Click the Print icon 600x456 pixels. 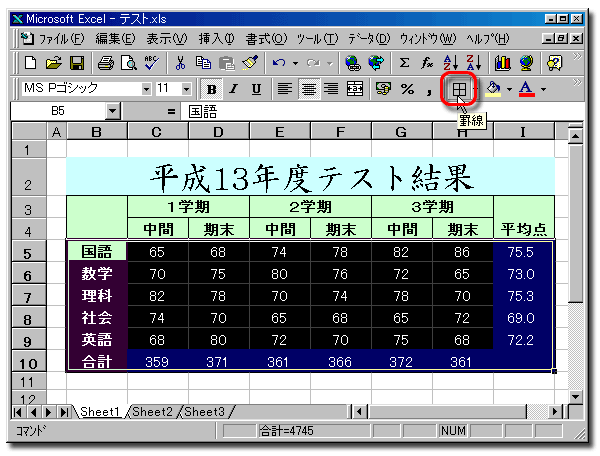tap(106, 63)
